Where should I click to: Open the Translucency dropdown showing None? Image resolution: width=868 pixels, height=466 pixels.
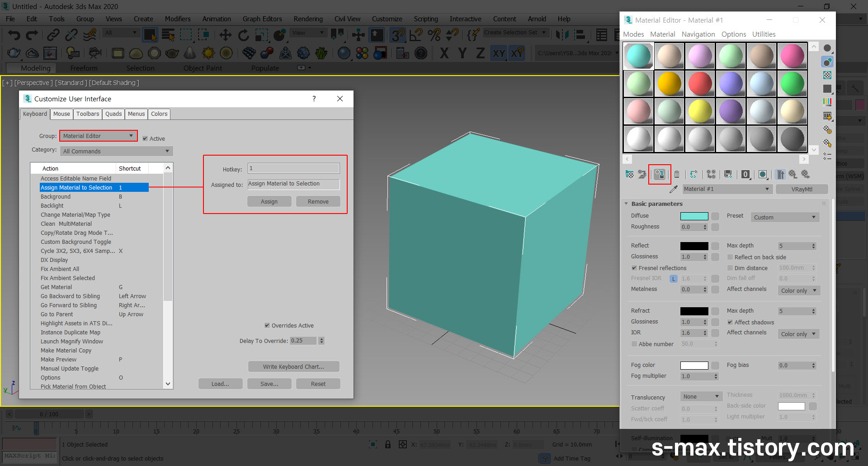tap(701, 396)
